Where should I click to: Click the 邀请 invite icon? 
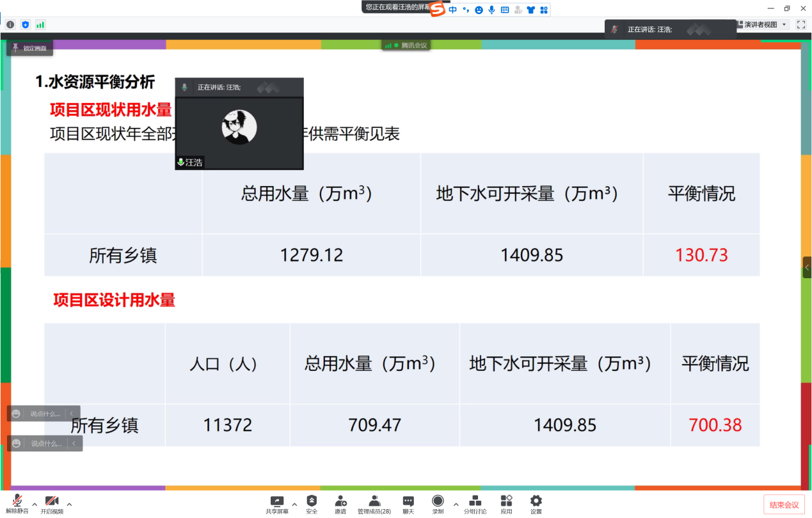point(340,502)
